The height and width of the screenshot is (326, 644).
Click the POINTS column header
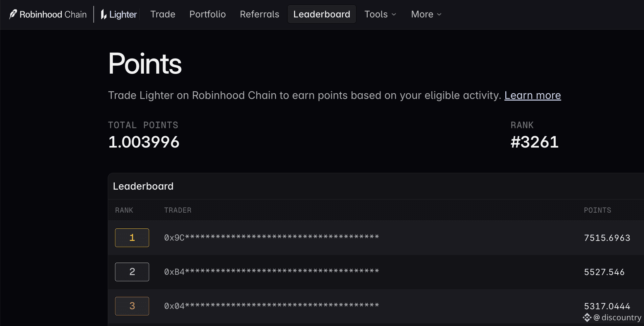(x=597, y=210)
